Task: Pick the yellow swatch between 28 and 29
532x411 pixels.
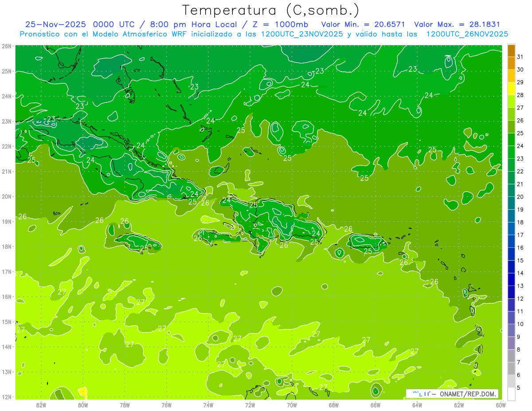Action: (511, 88)
